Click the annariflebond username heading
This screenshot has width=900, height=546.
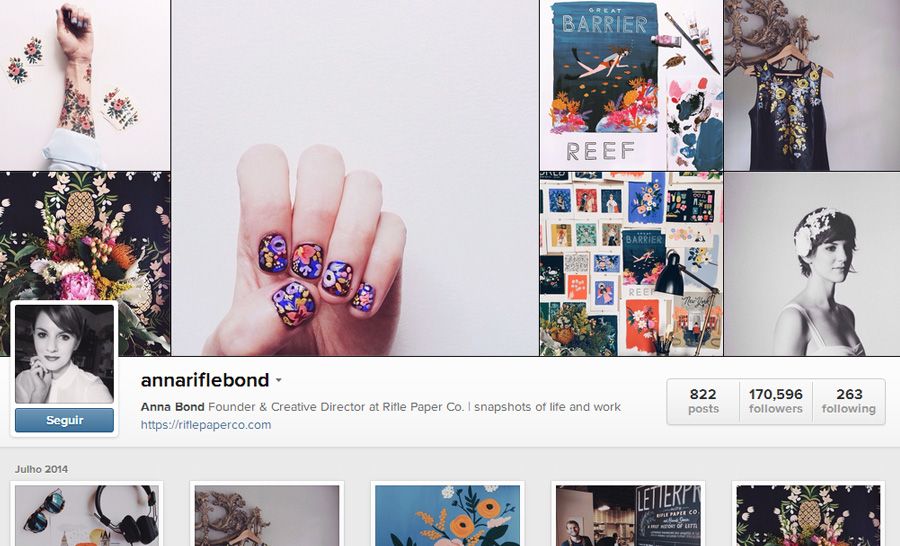tap(205, 380)
